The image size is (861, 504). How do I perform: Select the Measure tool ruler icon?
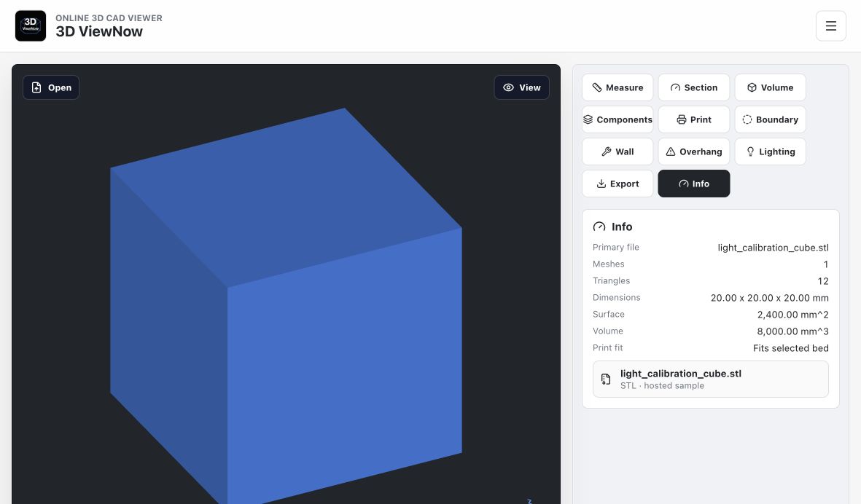pos(597,87)
